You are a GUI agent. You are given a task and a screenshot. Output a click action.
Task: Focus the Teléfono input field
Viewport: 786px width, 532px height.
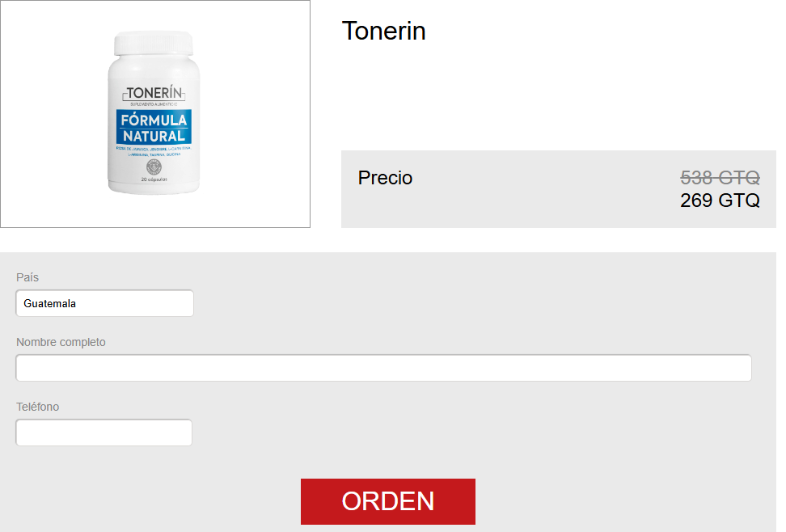click(104, 433)
